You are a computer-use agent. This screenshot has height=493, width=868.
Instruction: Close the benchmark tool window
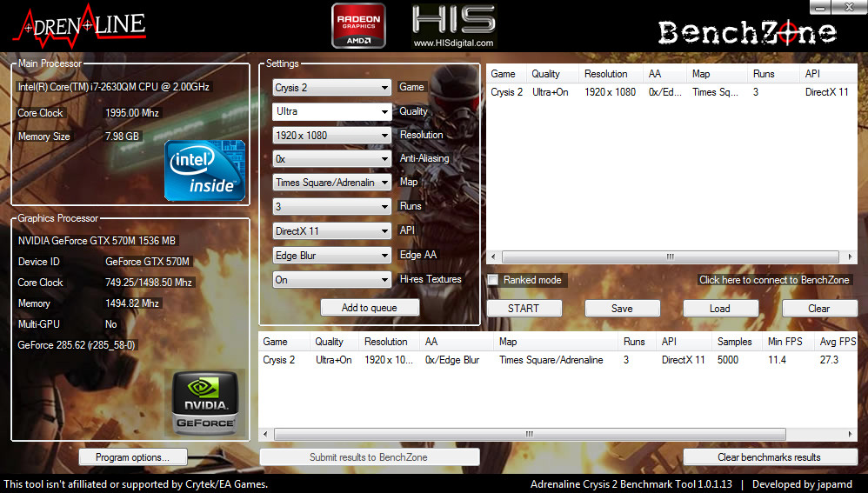click(849, 7)
